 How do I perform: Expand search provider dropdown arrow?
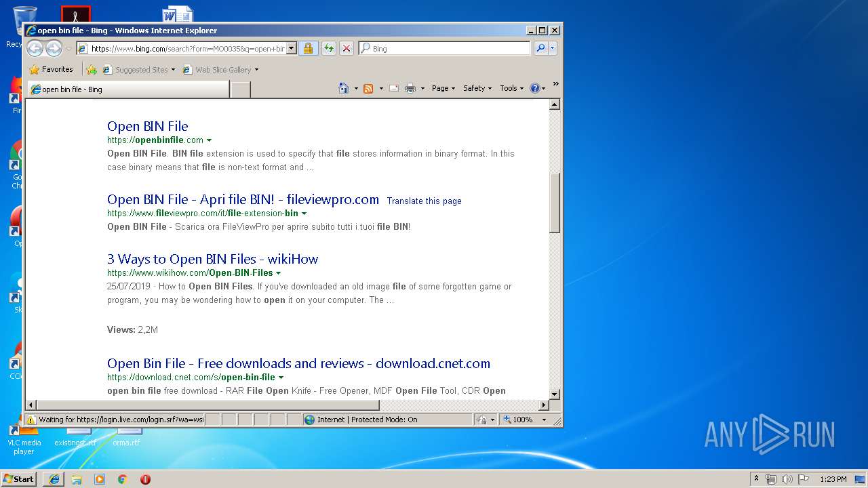tap(553, 48)
